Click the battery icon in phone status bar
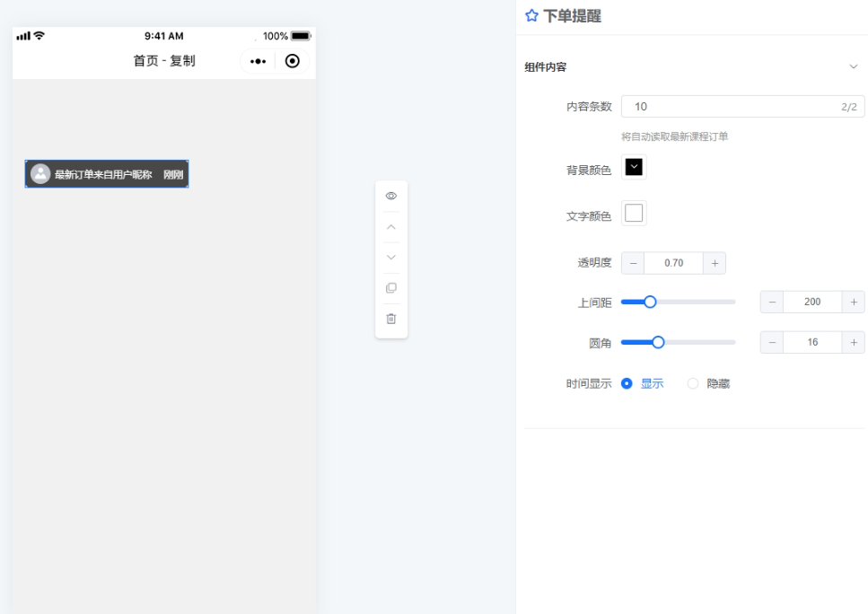This screenshot has width=868, height=614. pyautogui.click(x=301, y=36)
